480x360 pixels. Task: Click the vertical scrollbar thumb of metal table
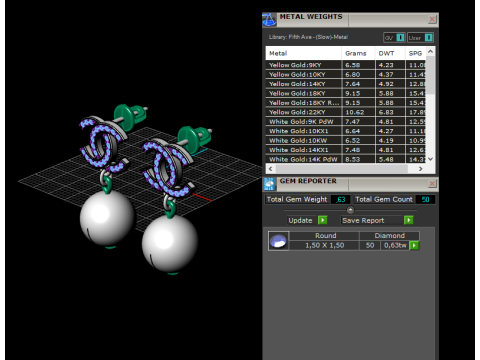point(430,75)
